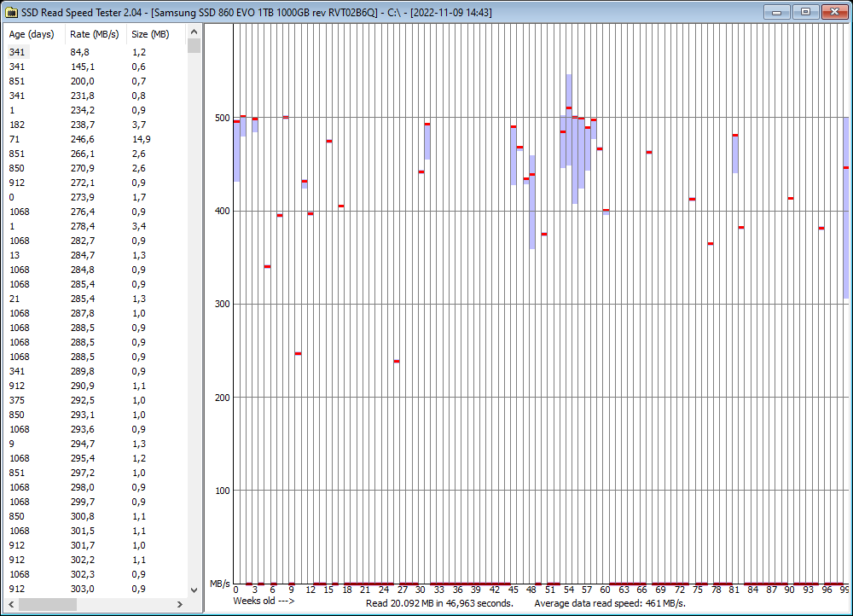
Task: Select the row with rate 270,9
Action: [x=96, y=168]
